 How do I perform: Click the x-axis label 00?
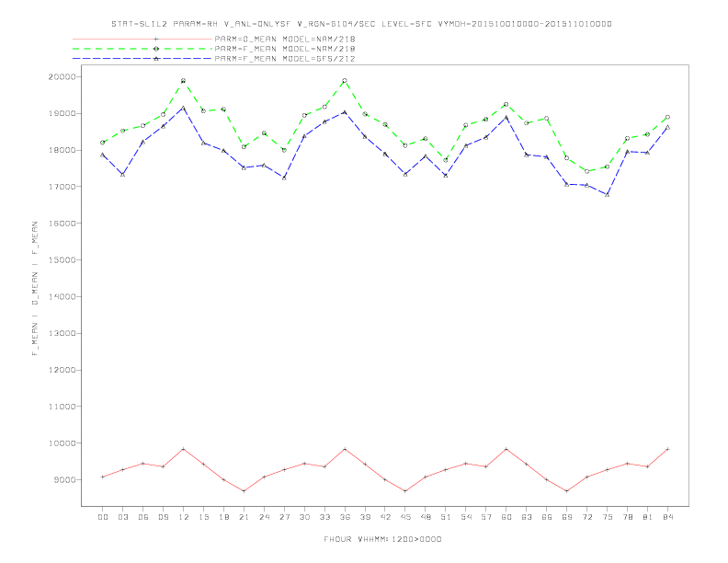[x=103, y=517]
